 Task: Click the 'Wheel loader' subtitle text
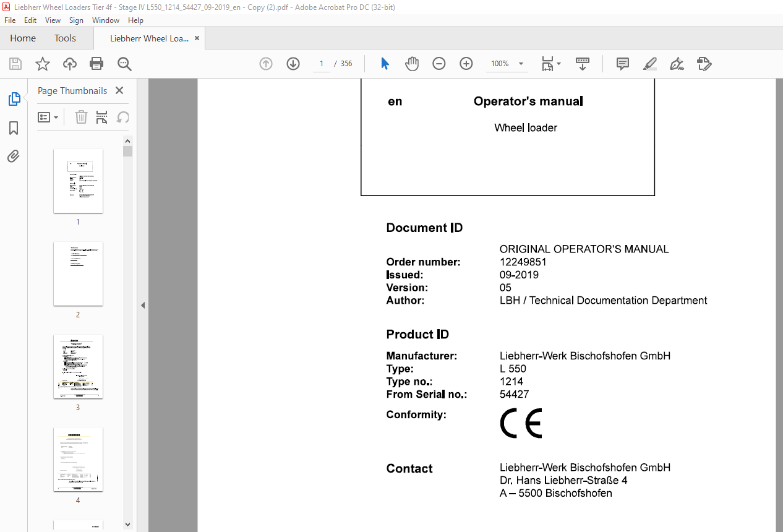(526, 128)
